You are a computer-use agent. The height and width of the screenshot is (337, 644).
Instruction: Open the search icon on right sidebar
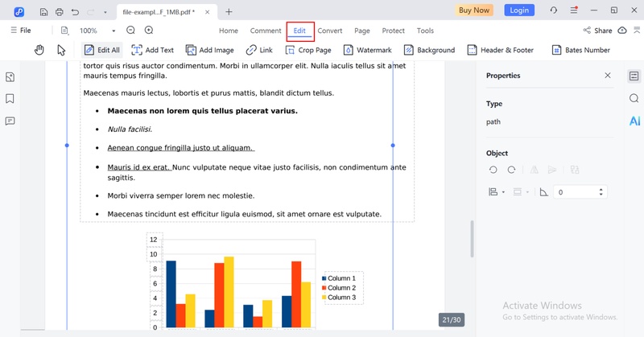tap(634, 98)
